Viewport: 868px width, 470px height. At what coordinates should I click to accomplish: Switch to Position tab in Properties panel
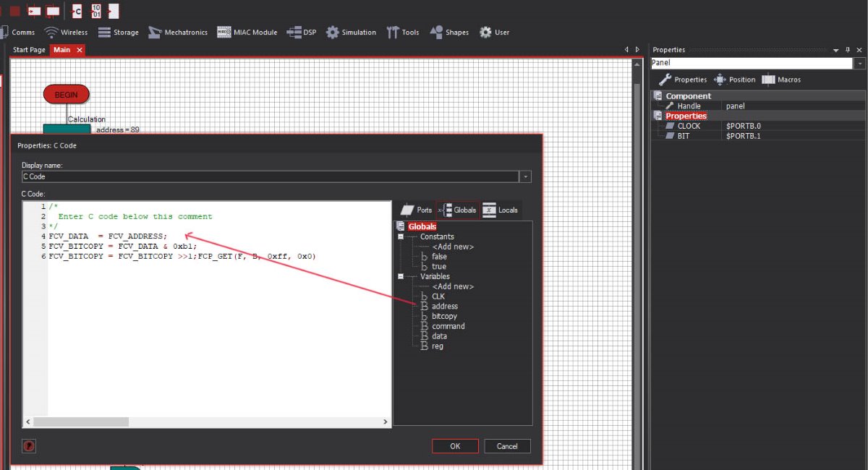click(x=734, y=80)
